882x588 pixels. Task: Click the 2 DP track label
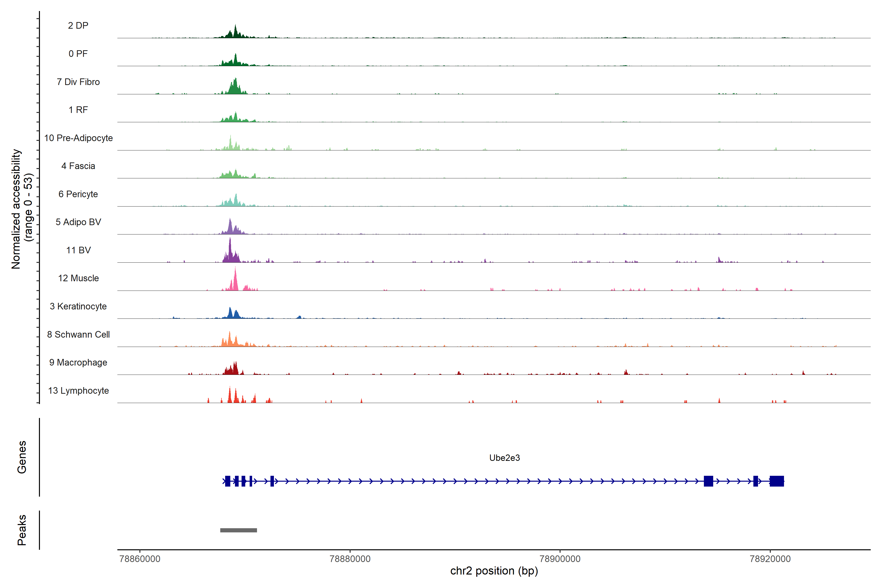pyautogui.click(x=78, y=25)
